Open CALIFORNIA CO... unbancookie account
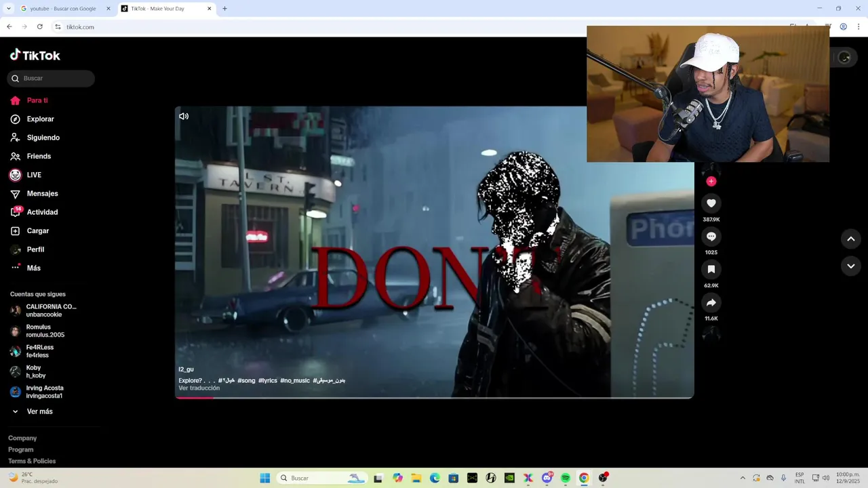Viewport: 868px width, 488px height. pos(43,310)
